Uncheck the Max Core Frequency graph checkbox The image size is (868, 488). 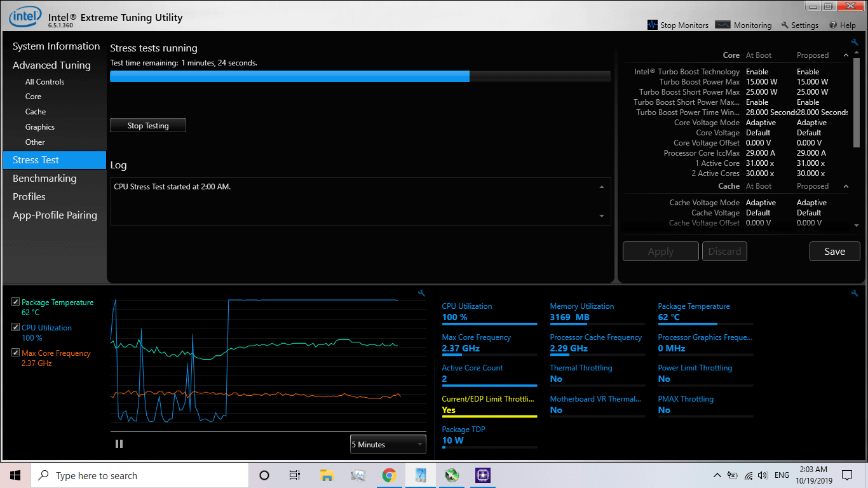[16, 353]
